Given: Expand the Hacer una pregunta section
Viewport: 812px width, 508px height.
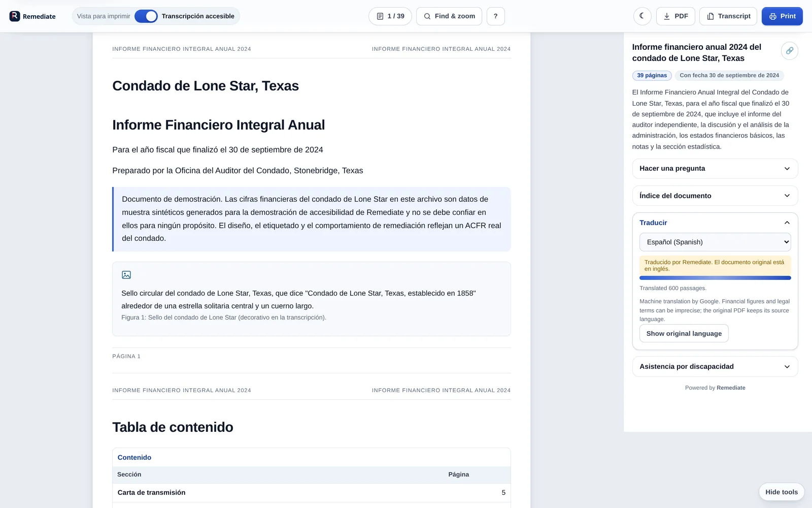Looking at the screenshot, I should 715,169.
